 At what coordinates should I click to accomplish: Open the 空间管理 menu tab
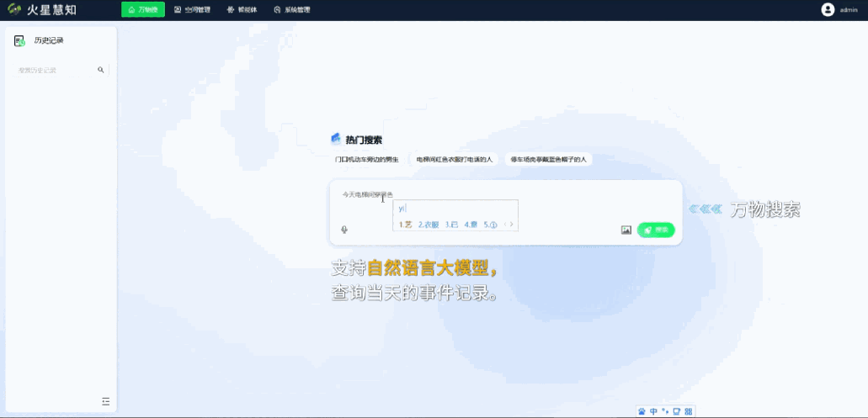(x=193, y=10)
